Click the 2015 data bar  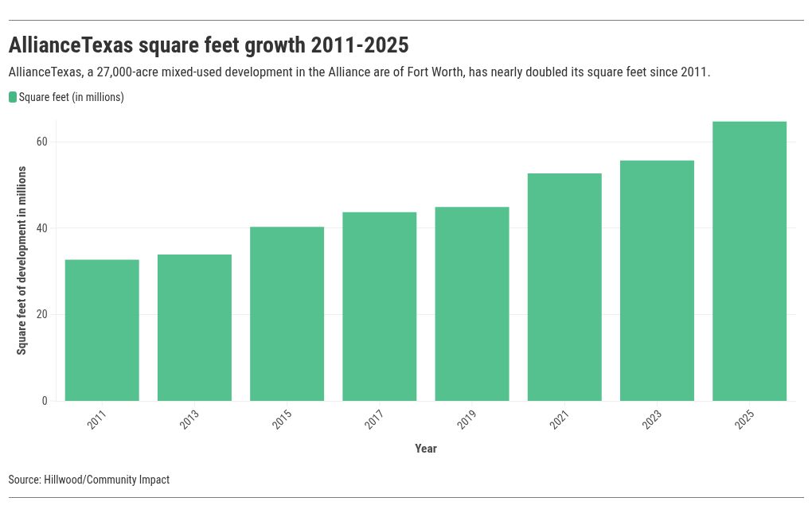click(287, 314)
